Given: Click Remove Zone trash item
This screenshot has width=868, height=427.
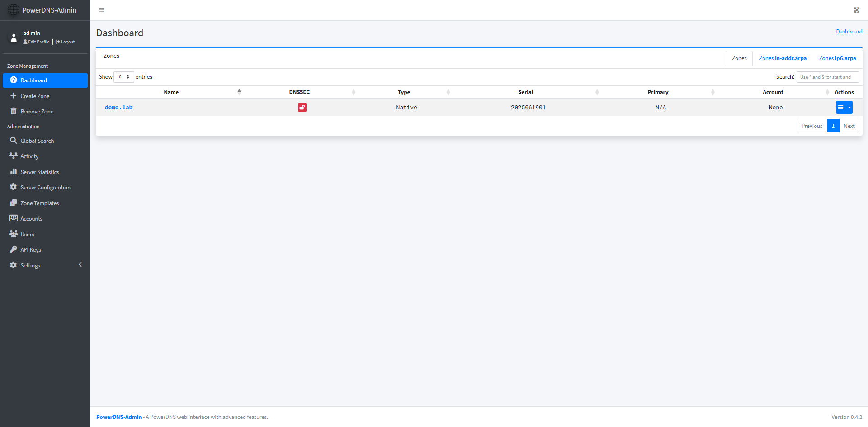Looking at the screenshot, I should pos(37,112).
